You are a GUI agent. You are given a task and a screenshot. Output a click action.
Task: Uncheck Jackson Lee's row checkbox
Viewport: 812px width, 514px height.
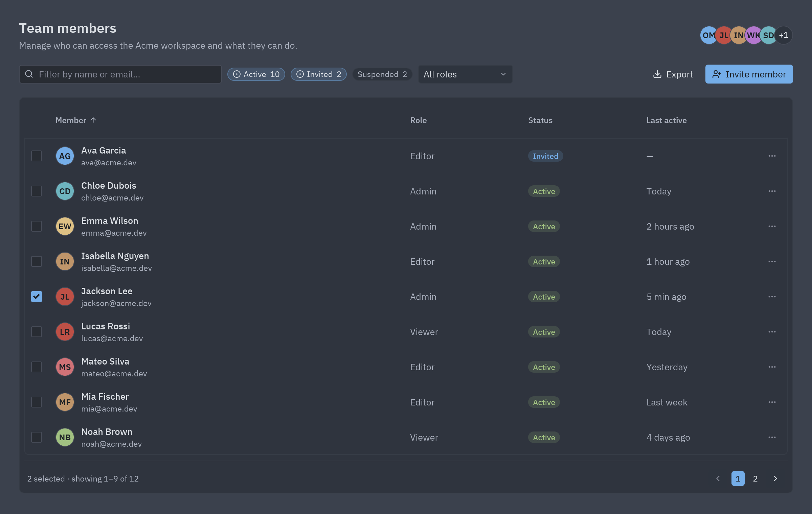37,297
